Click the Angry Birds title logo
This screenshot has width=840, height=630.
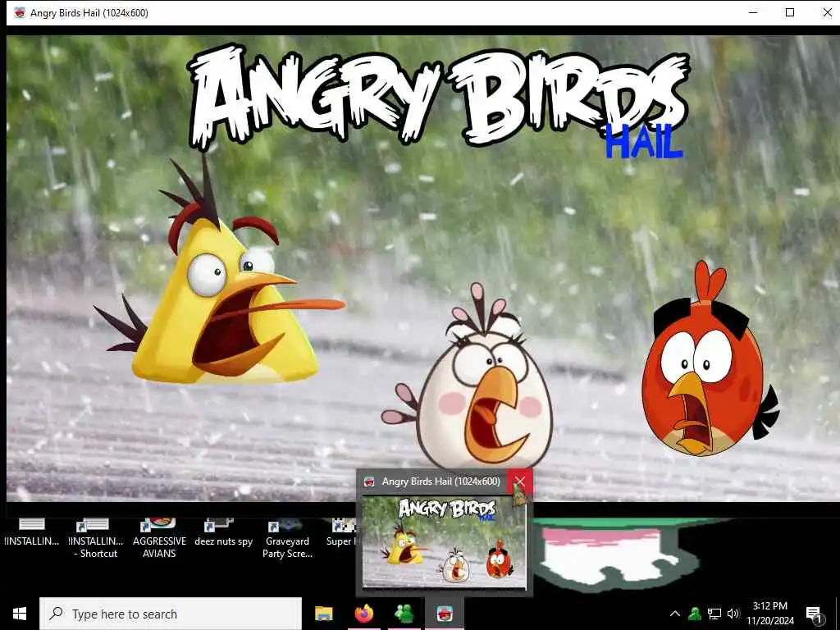point(438,97)
